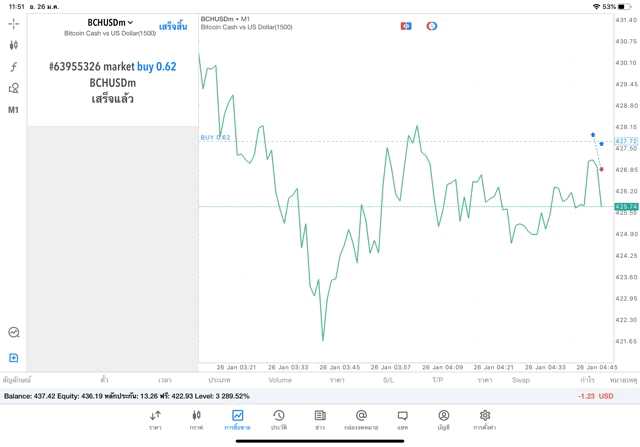Open the แชท chat tab
The image size is (640, 447).
click(402, 420)
